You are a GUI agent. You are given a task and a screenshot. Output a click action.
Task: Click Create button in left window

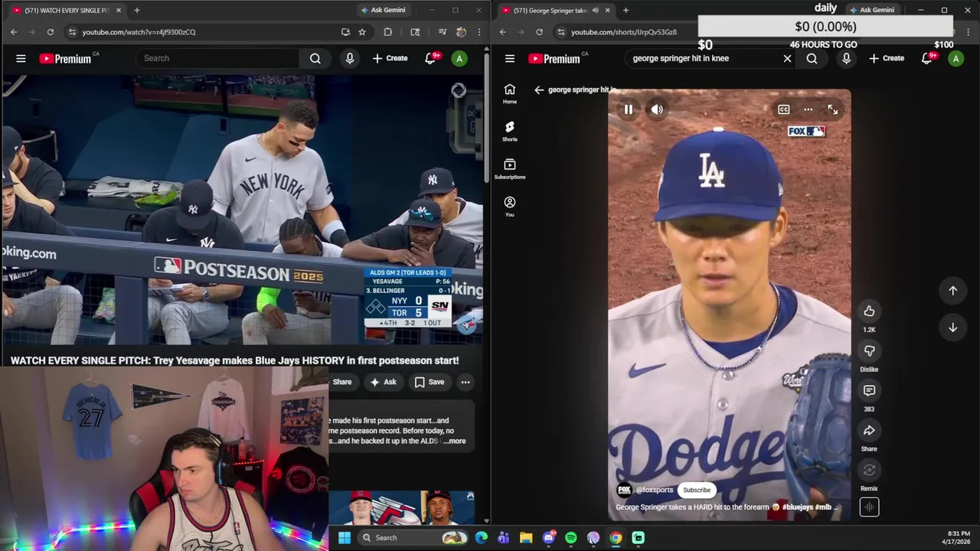point(390,58)
